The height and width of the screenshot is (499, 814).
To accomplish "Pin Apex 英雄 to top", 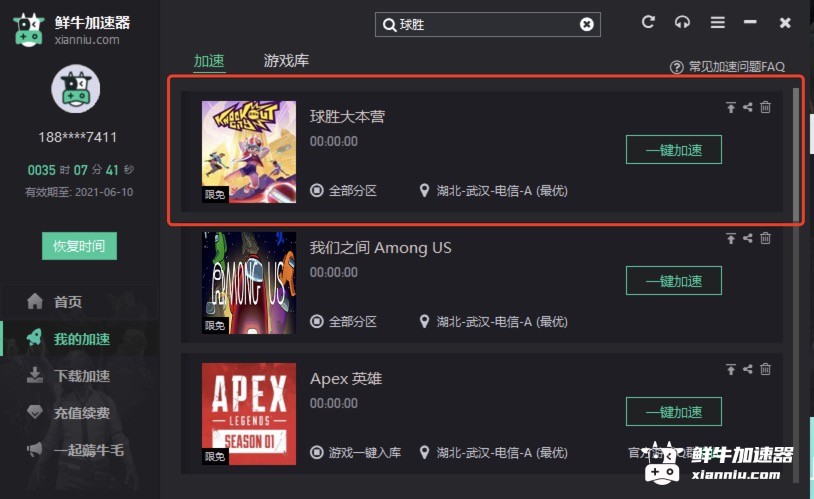I will 731,369.
